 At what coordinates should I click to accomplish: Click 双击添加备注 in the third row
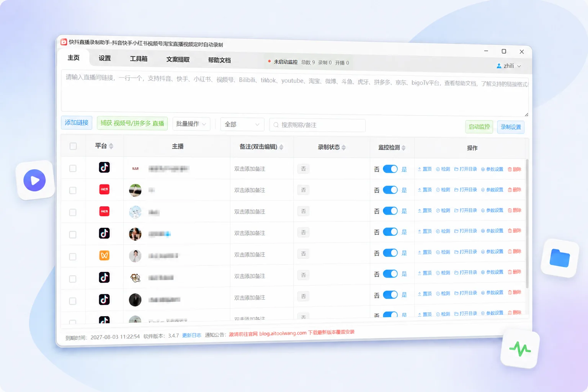point(250,212)
